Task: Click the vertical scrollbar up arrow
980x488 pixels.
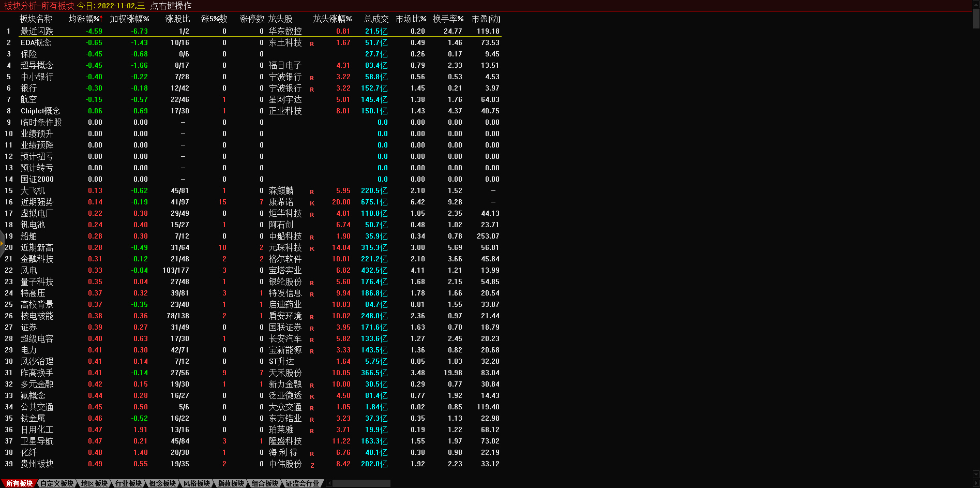Action: coord(976,3)
